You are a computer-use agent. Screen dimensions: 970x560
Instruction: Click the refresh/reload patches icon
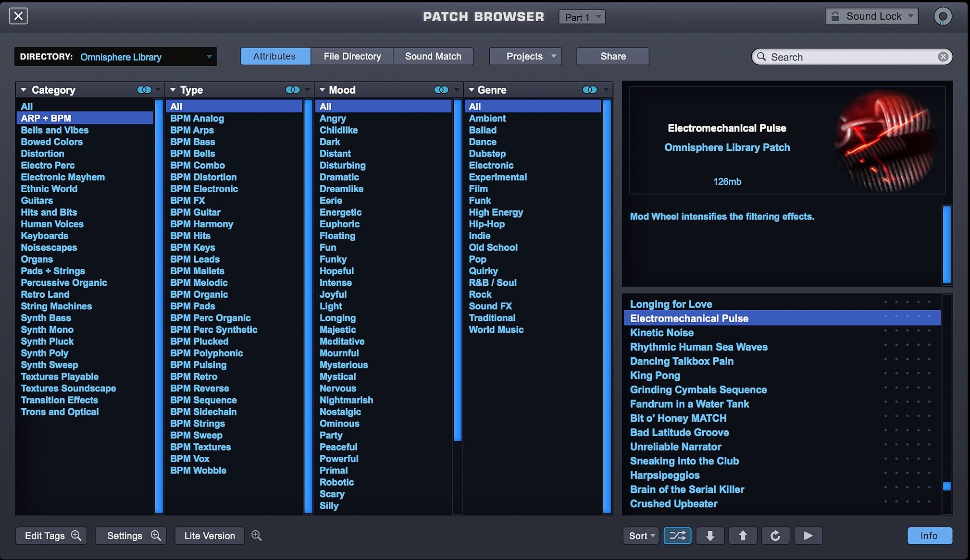[775, 536]
